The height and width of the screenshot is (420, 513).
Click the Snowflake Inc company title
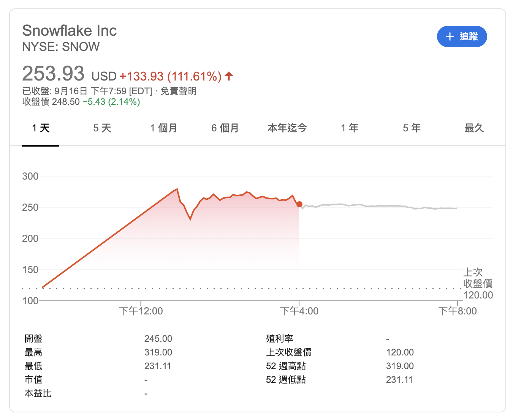(70, 31)
